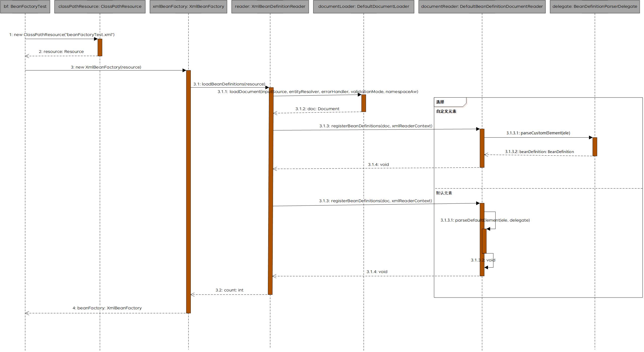Click "3.1.4: void" label in the 默认元素 section

[x=377, y=272]
